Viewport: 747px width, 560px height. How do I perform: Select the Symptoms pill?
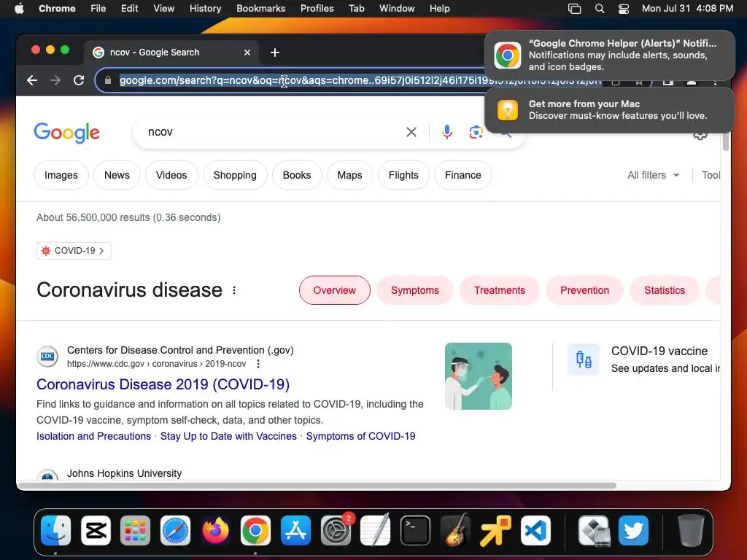(415, 290)
